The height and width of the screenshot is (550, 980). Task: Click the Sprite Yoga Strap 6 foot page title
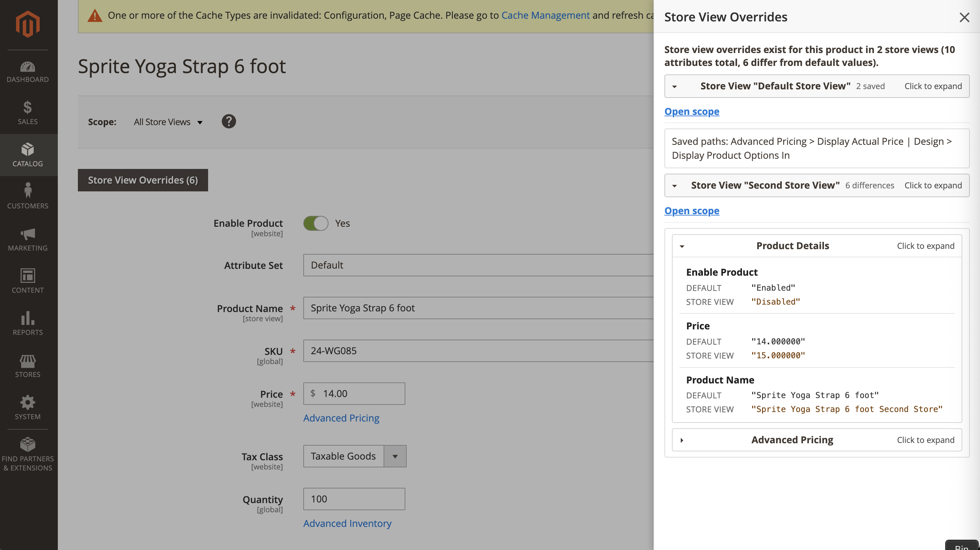click(182, 66)
